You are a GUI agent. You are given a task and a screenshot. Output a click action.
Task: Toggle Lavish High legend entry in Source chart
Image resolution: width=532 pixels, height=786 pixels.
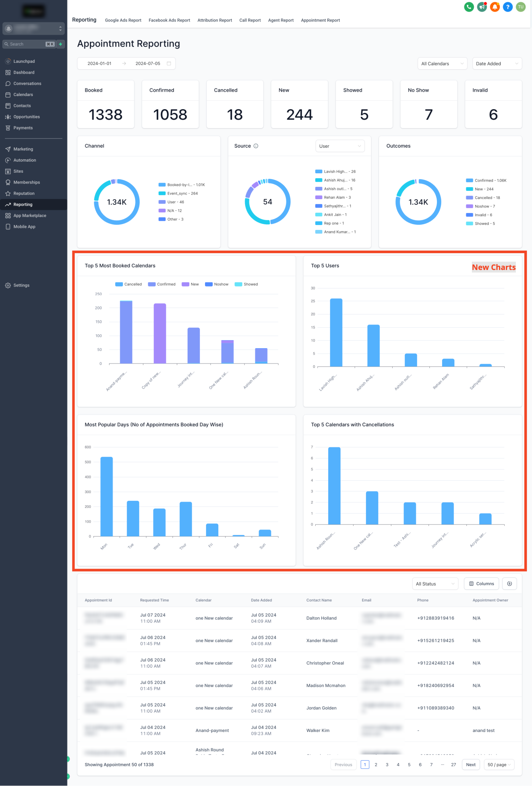(x=335, y=172)
